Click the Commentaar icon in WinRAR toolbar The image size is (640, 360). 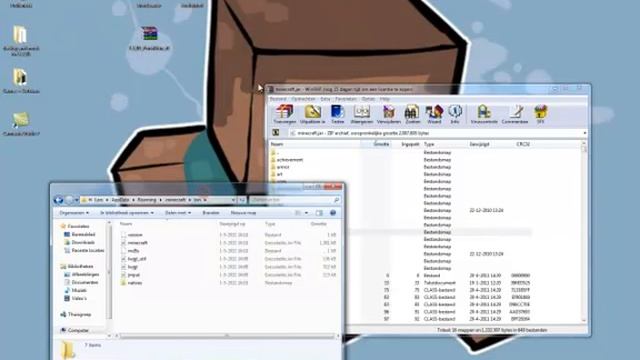(515, 114)
